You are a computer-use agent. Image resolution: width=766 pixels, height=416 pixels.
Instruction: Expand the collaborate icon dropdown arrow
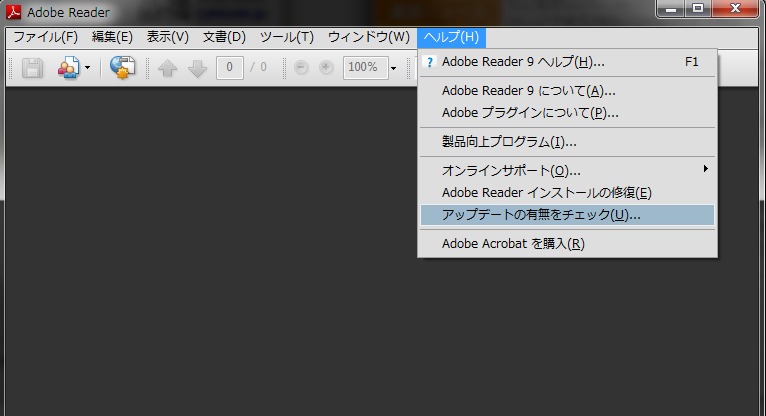tap(87, 67)
